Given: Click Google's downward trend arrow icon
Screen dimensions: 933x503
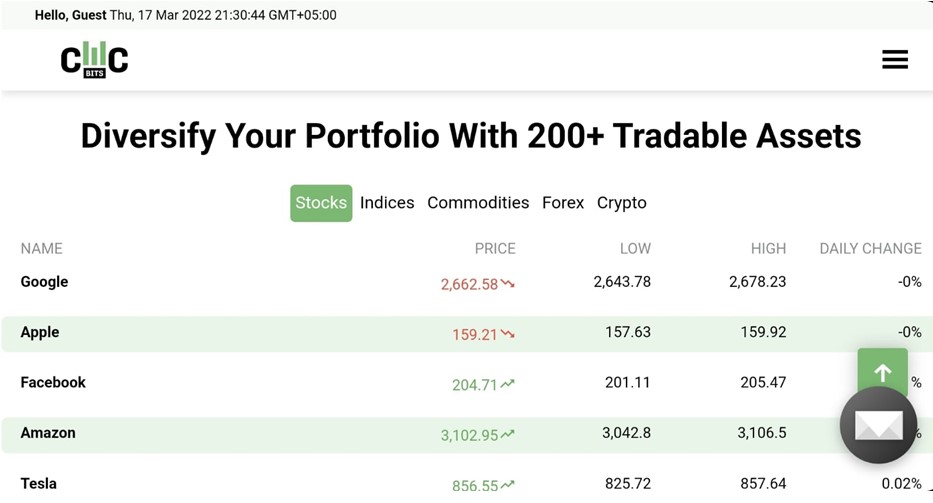Looking at the screenshot, I should (508, 284).
